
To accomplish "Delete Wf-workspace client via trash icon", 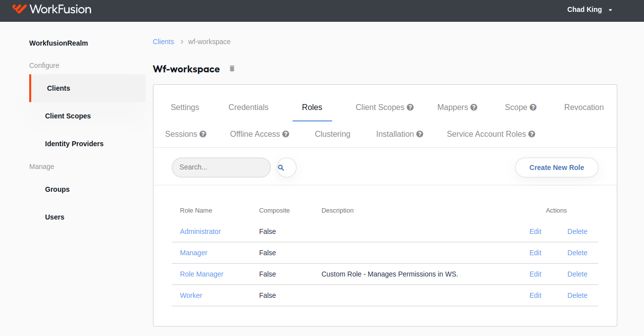I will [232, 68].
